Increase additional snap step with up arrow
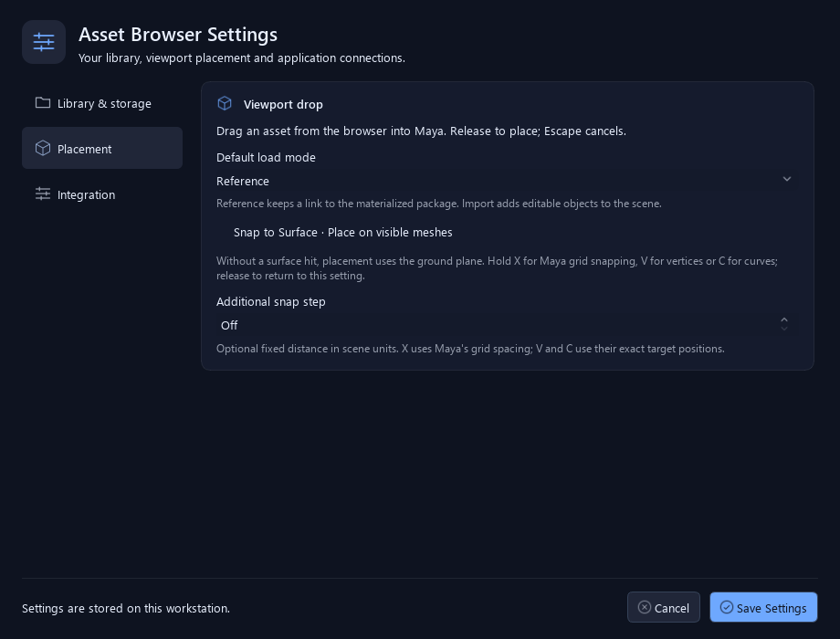 783,319
